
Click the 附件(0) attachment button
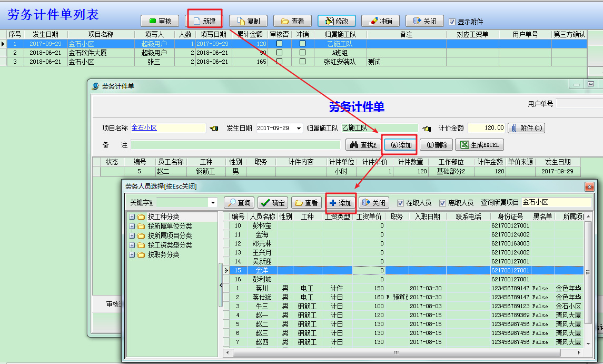tap(527, 128)
